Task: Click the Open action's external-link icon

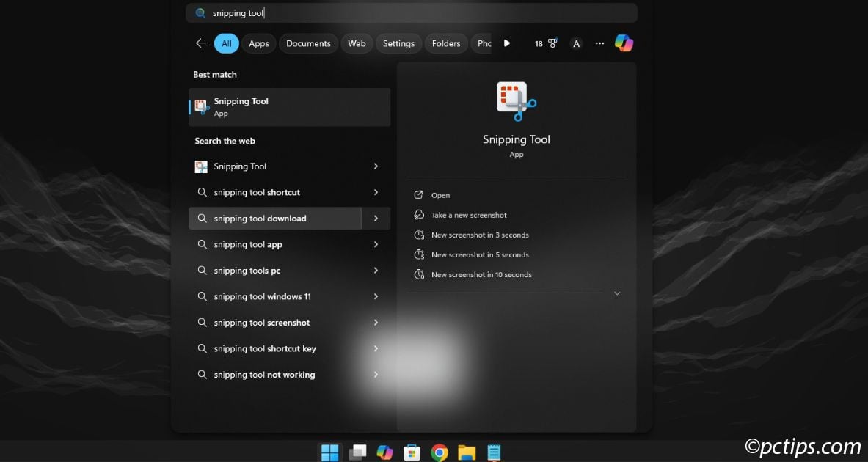Action: click(x=418, y=195)
